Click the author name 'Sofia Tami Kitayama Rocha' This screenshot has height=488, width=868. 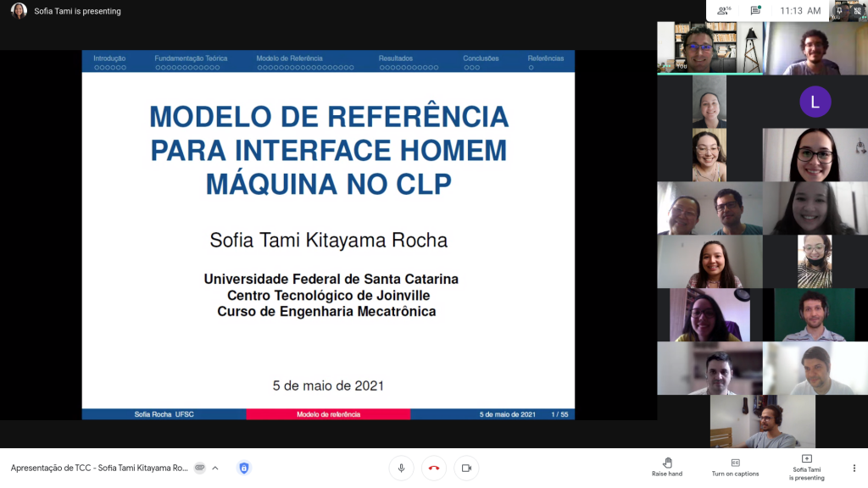(328, 240)
